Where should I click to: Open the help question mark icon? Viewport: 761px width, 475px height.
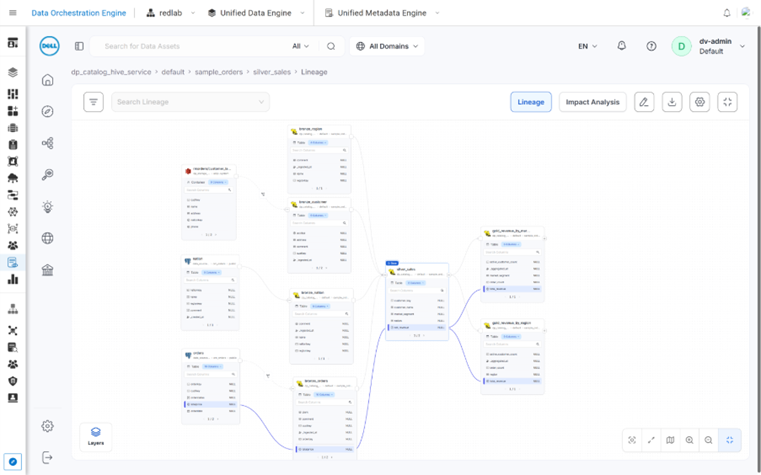pyautogui.click(x=651, y=46)
